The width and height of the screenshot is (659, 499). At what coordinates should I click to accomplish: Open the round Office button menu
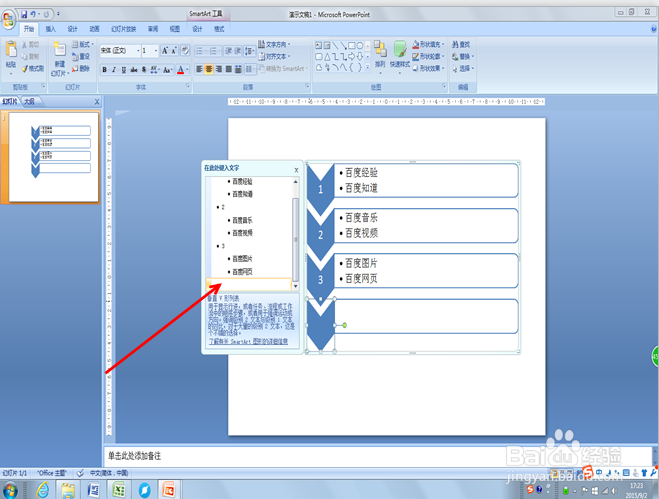click(8, 19)
